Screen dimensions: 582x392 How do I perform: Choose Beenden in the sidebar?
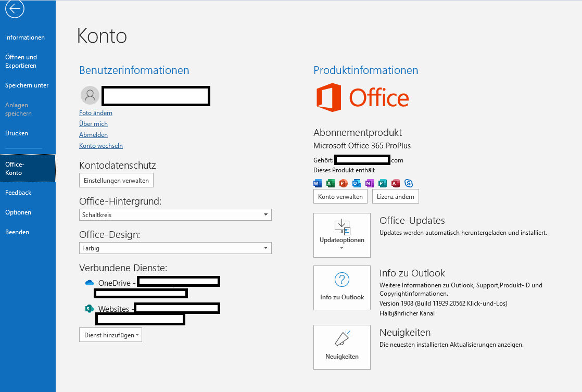[17, 232]
